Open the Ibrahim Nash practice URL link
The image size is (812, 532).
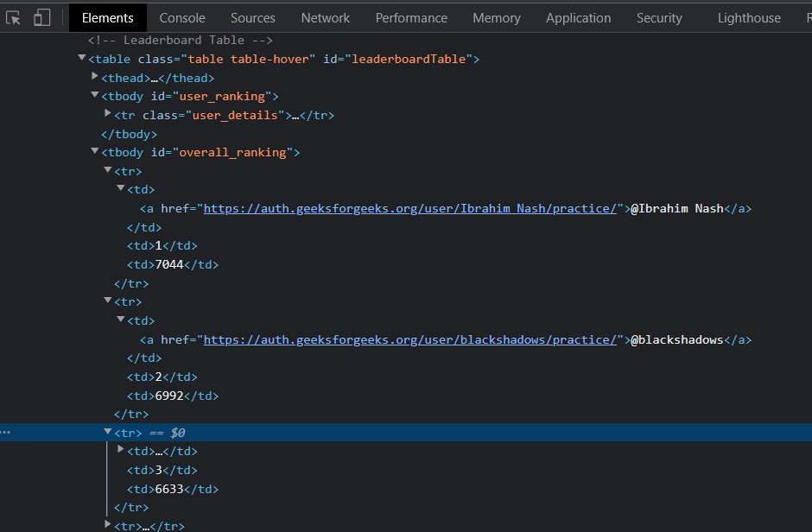pos(410,208)
